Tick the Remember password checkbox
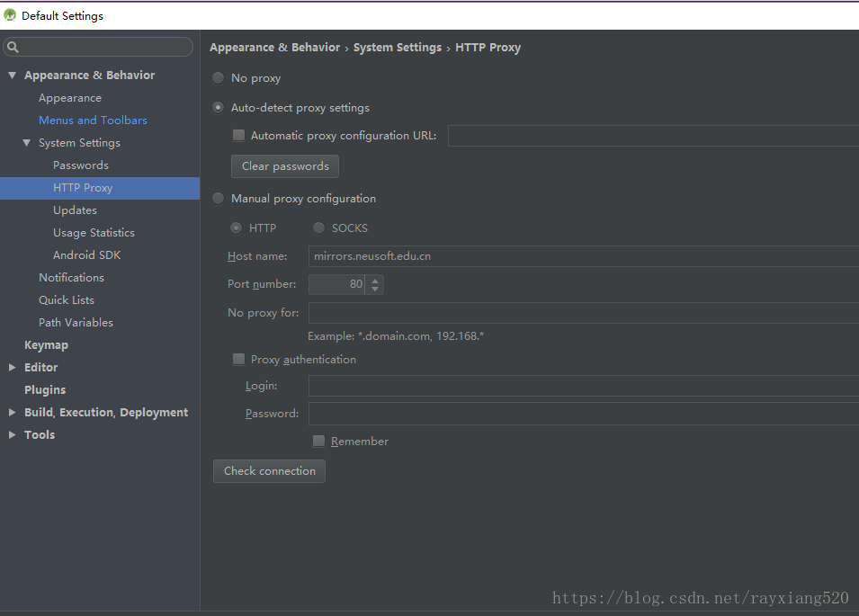 point(318,442)
